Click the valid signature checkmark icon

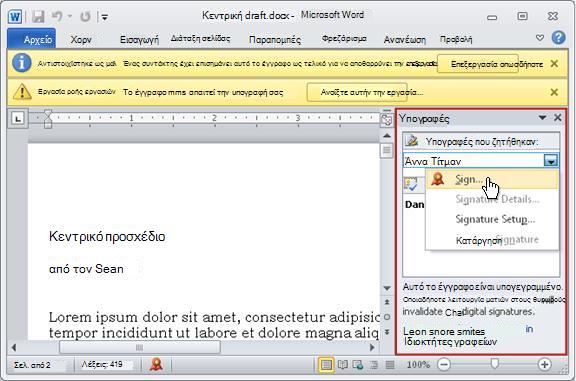(x=411, y=184)
